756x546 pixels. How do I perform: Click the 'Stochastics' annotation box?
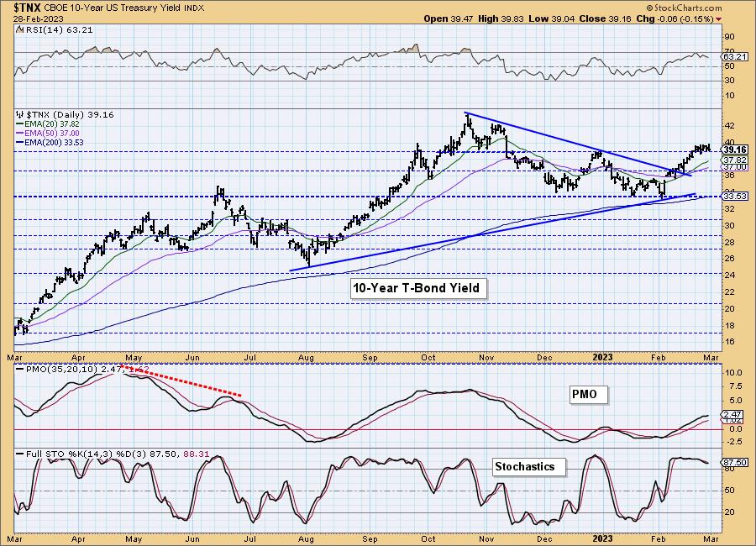(528, 467)
